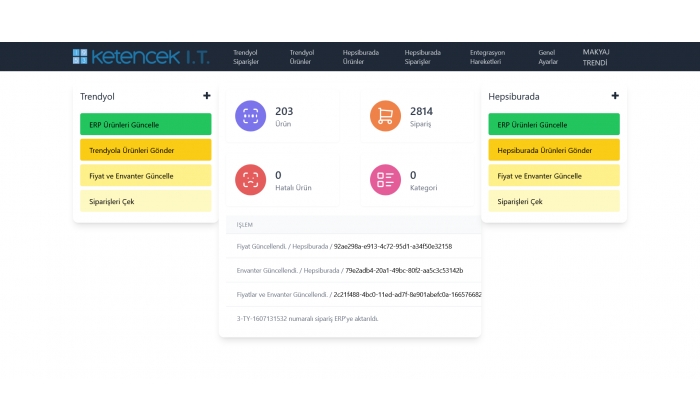Open Hepsiburada Siparişler menu

422,57
